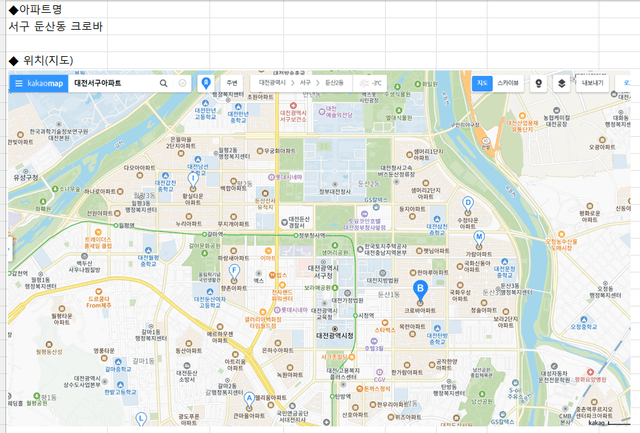Click the CGV cinema icon
640x433 pixels.
380,372
